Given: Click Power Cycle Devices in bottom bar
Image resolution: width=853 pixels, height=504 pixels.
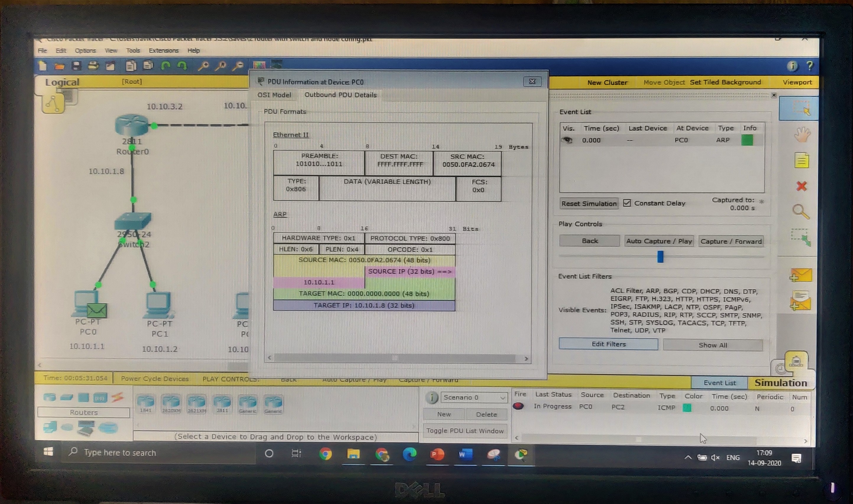Looking at the screenshot, I should [155, 379].
